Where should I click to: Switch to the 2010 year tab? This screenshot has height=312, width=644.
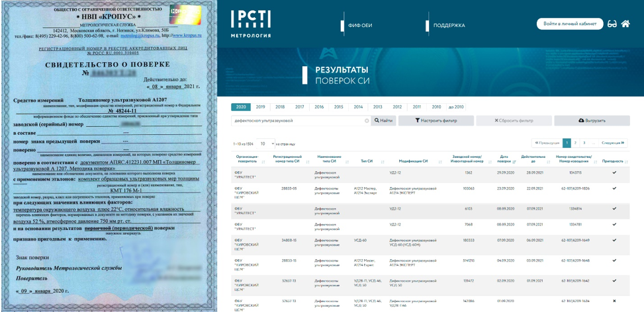click(x=436, y=107)
